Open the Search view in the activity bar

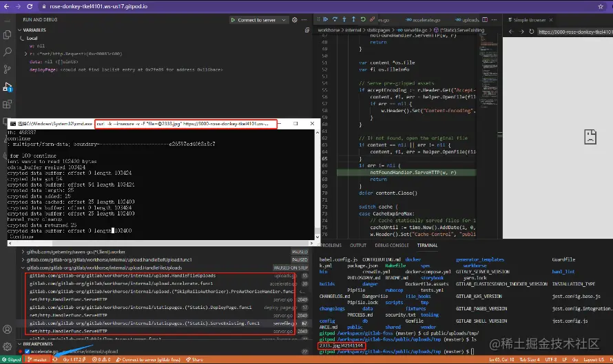(7, 52)
